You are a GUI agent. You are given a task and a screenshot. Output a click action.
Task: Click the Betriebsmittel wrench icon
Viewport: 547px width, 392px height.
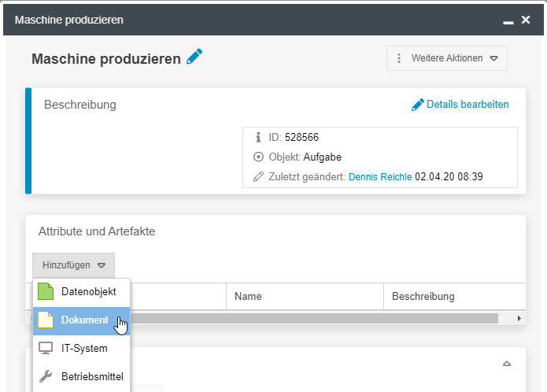[x=46, y=376]
